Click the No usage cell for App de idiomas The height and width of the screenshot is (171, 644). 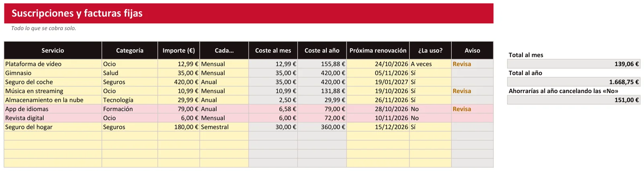tap(430, 109)
